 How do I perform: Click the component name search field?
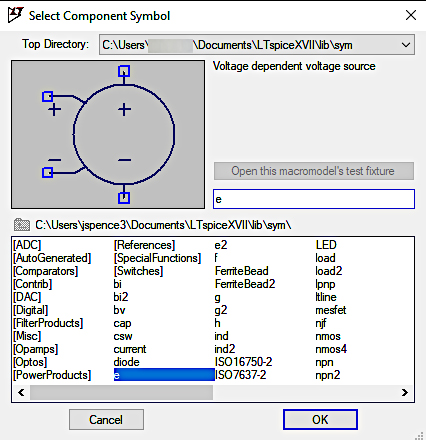314,199
